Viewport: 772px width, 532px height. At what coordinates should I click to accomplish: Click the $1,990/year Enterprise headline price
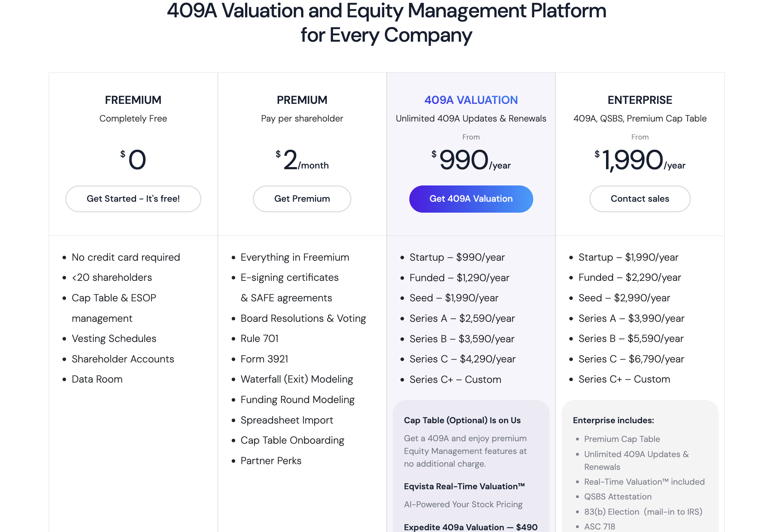click(x=640, y=160)
